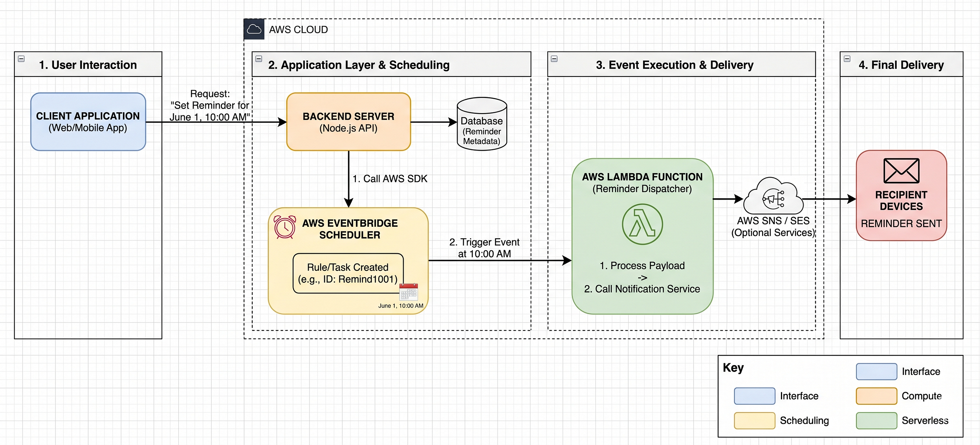Click the Lambda symbol in the green box
This screenshot has width=980, height=445.
[x=642, y=225]
